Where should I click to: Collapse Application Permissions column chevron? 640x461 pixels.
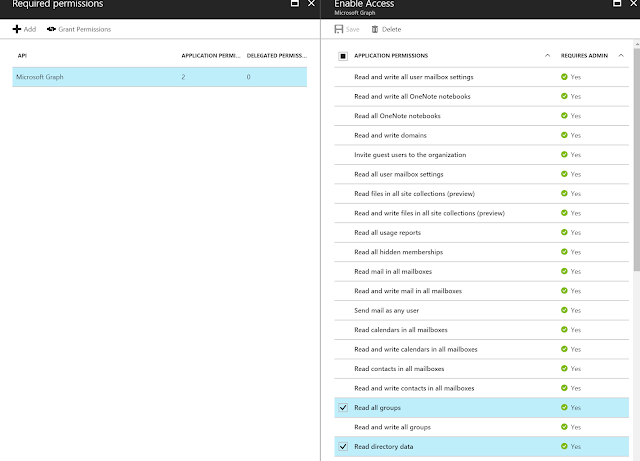547,56
